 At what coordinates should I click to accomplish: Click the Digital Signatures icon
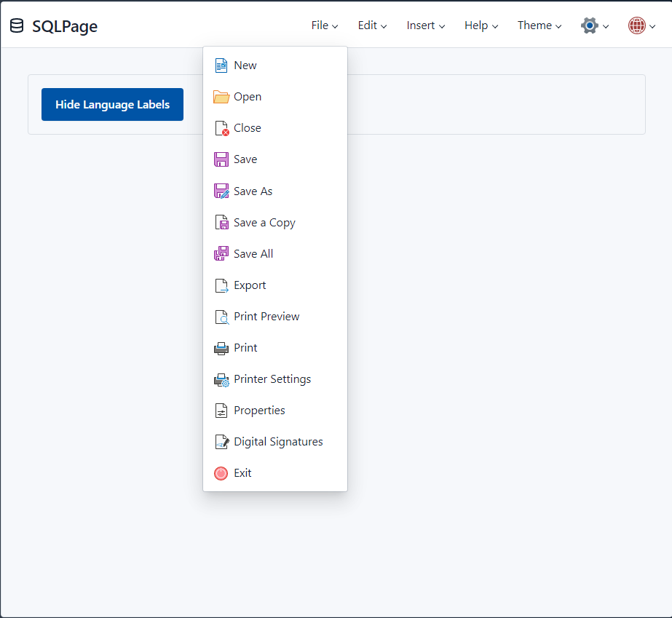(x=221, y=442)
